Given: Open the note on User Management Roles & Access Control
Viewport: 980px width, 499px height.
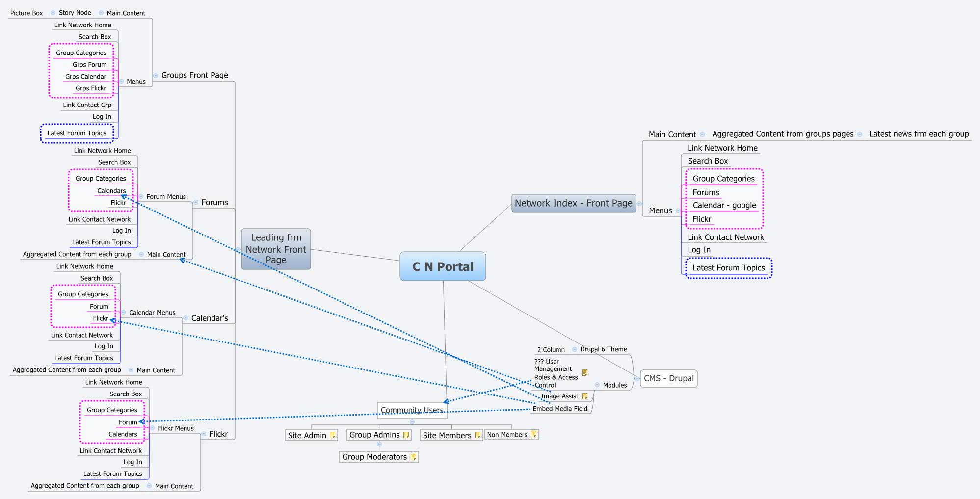Looking at the screenshot, I should click(x=585, y=372).
